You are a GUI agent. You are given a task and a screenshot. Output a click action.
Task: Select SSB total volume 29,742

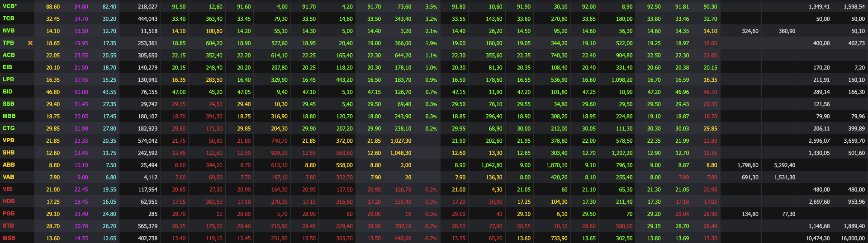click(149, 104)
